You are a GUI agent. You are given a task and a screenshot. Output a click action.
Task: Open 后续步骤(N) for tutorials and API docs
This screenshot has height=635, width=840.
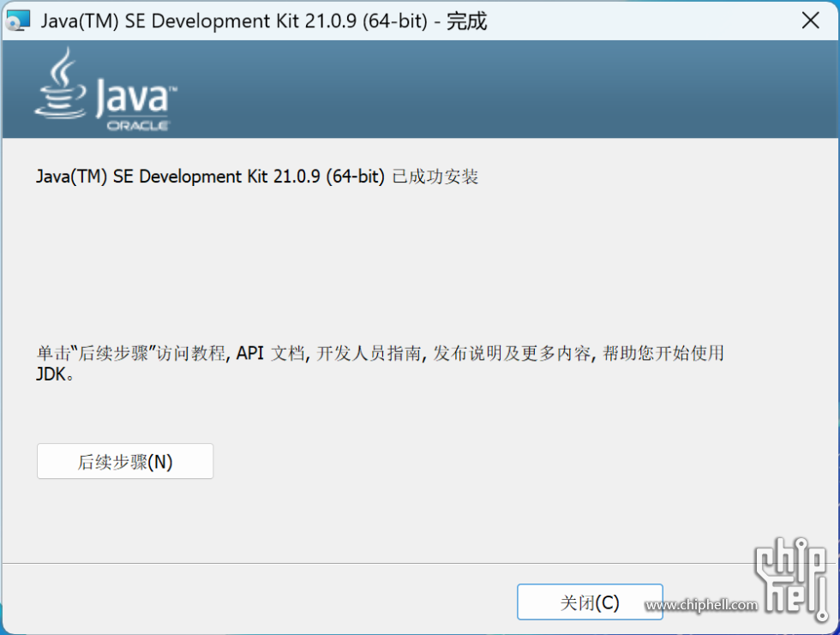pos(125,461)
